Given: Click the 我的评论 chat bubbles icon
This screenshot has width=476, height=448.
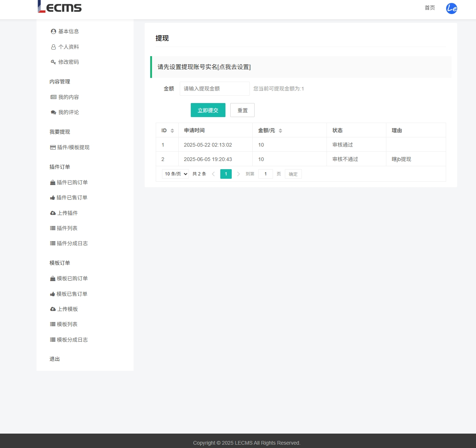Looking at the screenshot, I should (x=54, y=112).
